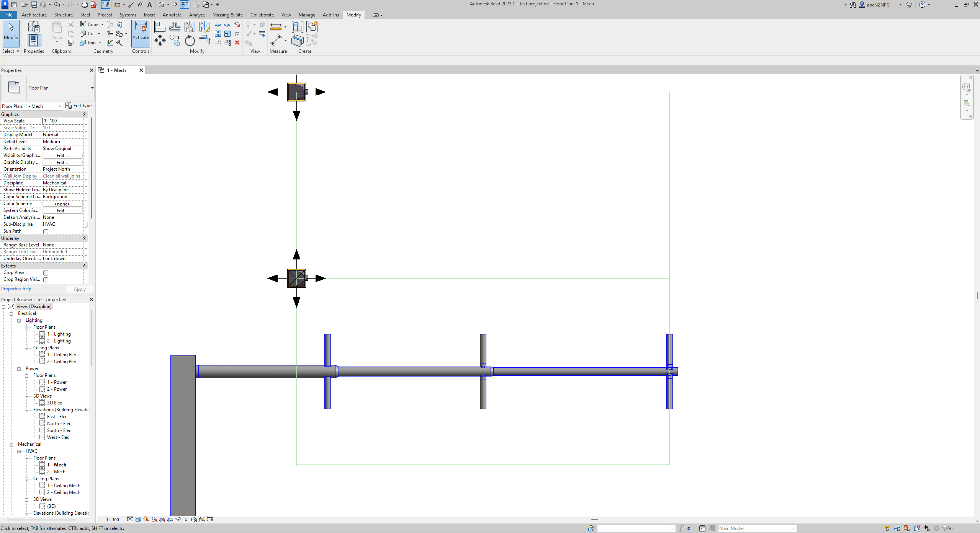Screen dimensions: 980x533
Task: Enable the Crop View checkbox
Action: (x=46, y=273)
